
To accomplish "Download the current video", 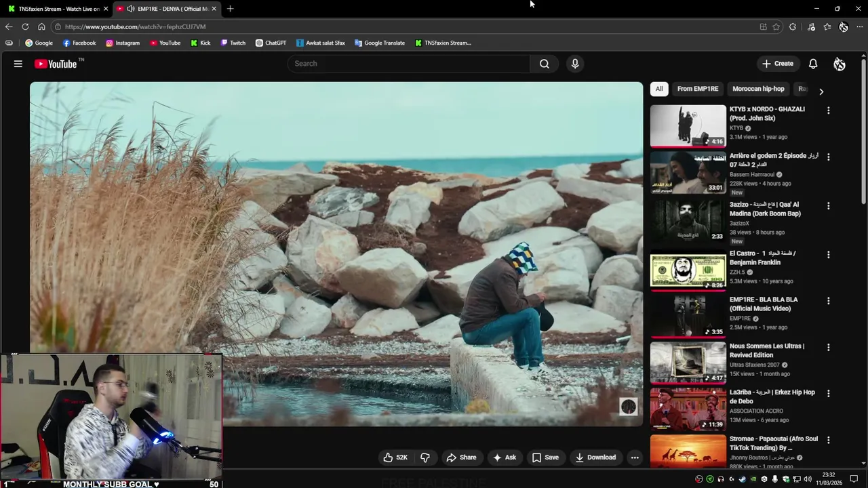I will pyautogui.click(x=595, y=457).
